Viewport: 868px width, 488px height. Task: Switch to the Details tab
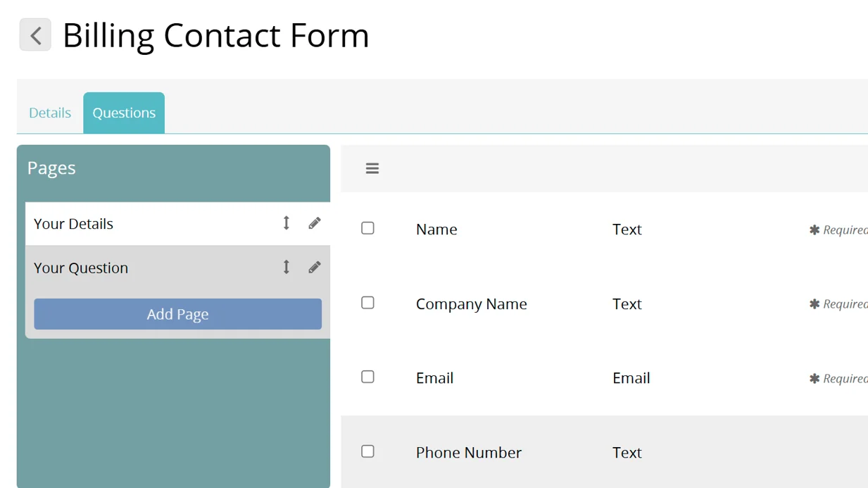(49, 113)
